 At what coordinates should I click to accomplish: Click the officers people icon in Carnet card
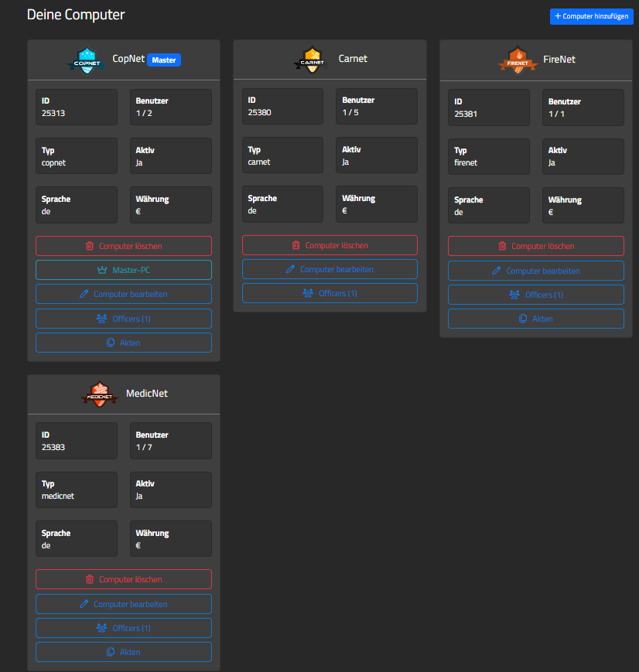308,293
